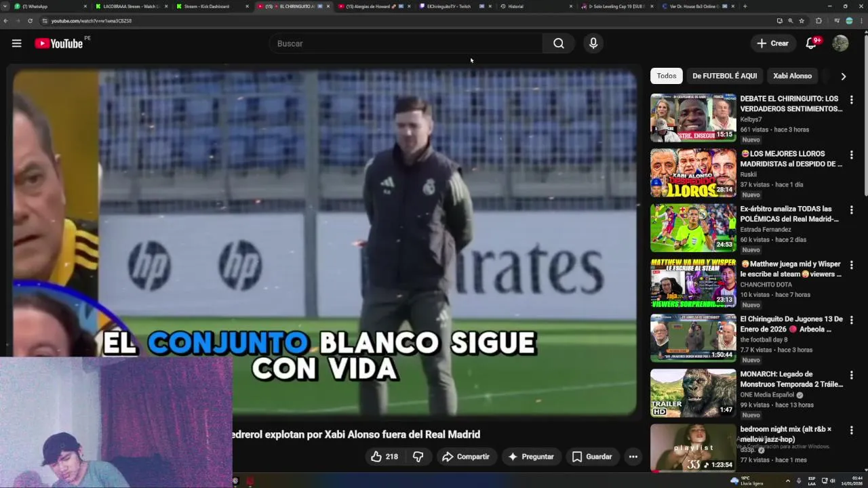Click the youtube.com address bar URL
Viewport: 868px width, 488px height.
[x=92, y=21]
